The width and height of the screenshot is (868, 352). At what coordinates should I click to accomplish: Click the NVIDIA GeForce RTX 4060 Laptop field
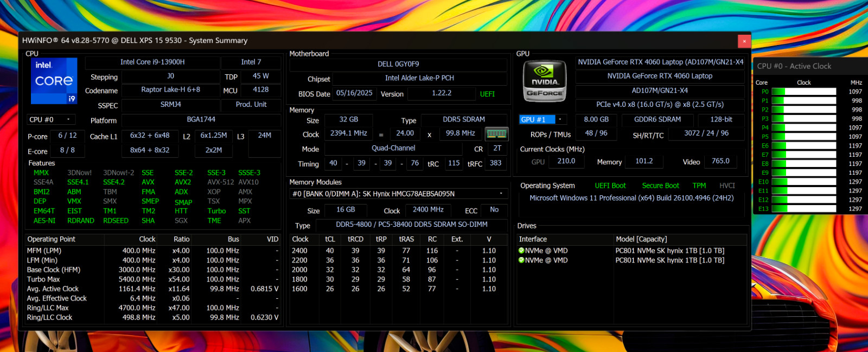coord(660,76)
